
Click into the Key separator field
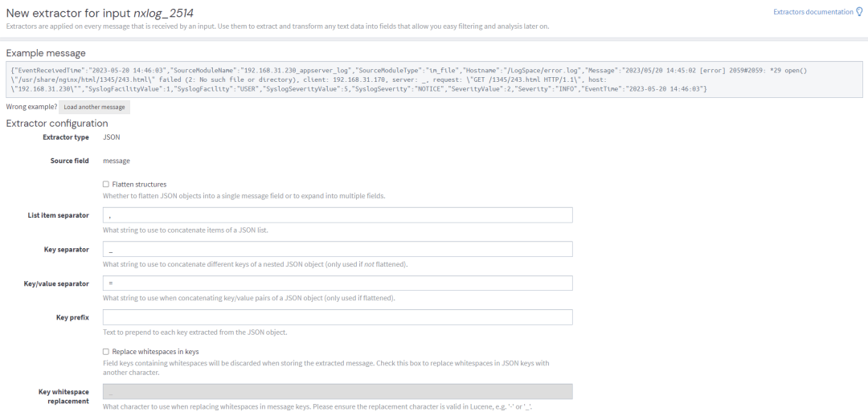click(338, 250)
